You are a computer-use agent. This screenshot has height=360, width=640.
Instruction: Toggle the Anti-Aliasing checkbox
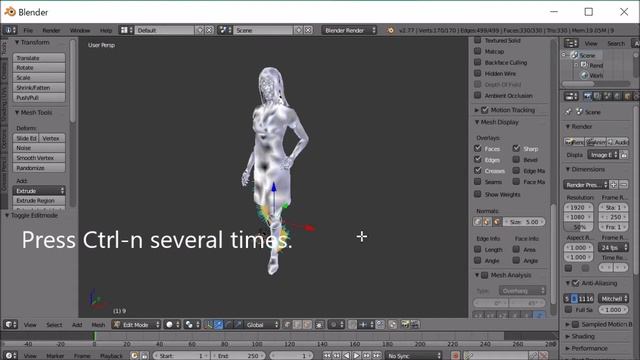coord(576,283)
